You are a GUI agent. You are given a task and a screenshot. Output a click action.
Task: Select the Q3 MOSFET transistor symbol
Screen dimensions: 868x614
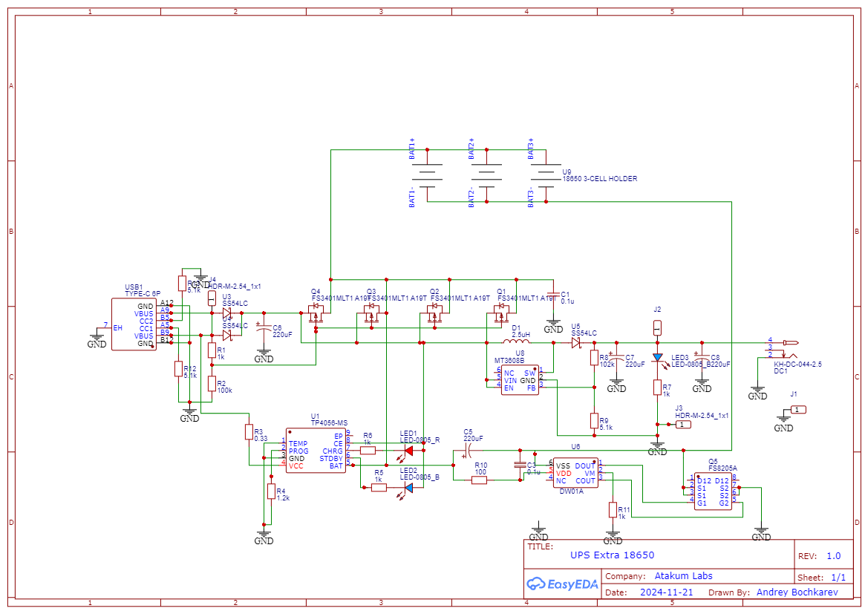371,314
